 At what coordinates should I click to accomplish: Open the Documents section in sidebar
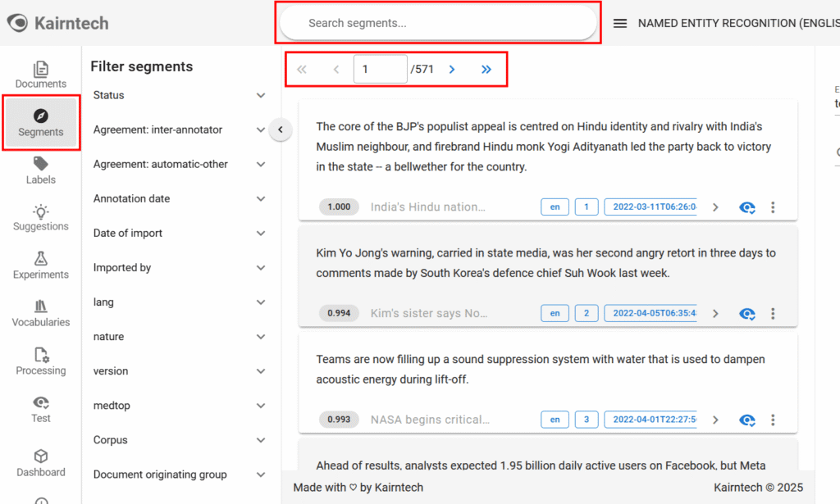[x=40, y=75]
